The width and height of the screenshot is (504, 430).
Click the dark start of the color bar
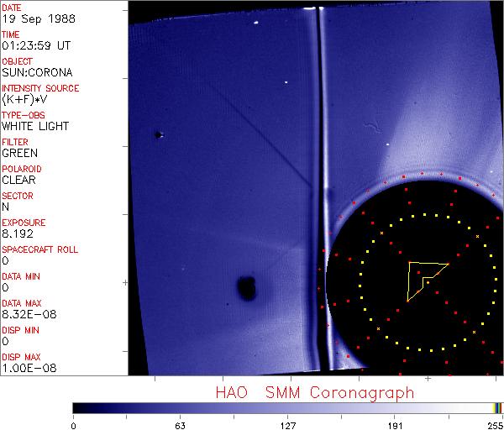76,407
